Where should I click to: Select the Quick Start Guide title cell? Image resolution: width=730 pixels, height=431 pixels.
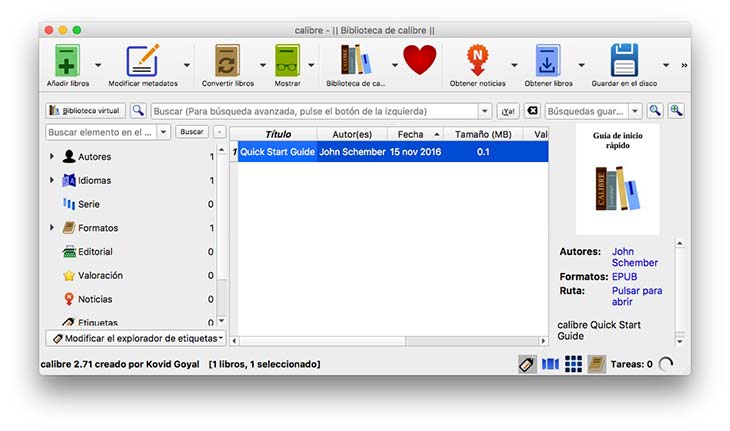(277, 152)
